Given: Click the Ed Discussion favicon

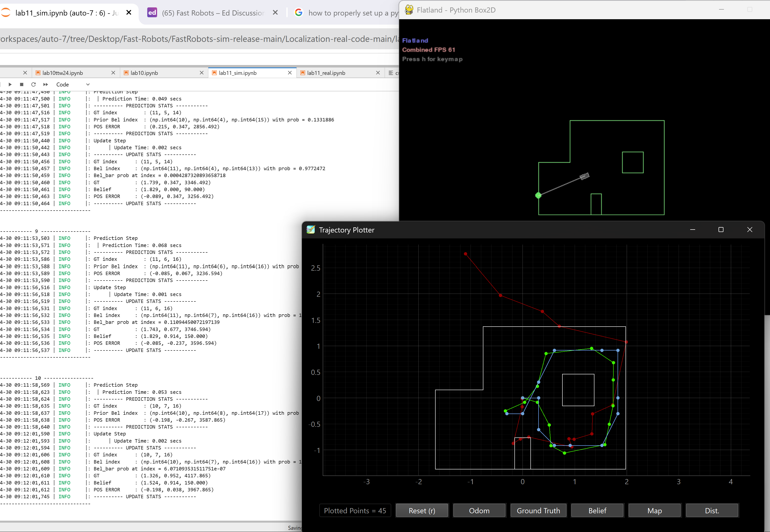Looking at the screenshot, I should 152,13.
